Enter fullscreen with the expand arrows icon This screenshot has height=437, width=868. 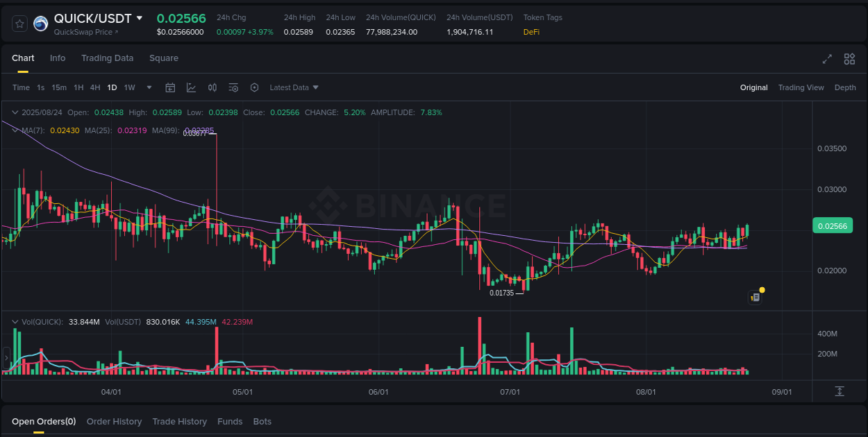(826, 60)
